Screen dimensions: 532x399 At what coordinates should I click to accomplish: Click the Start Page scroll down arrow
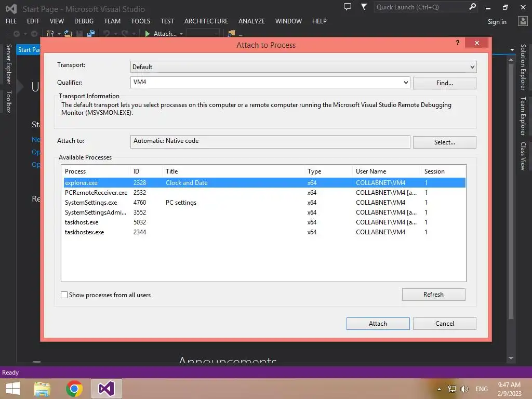click(x=511, y=358)
